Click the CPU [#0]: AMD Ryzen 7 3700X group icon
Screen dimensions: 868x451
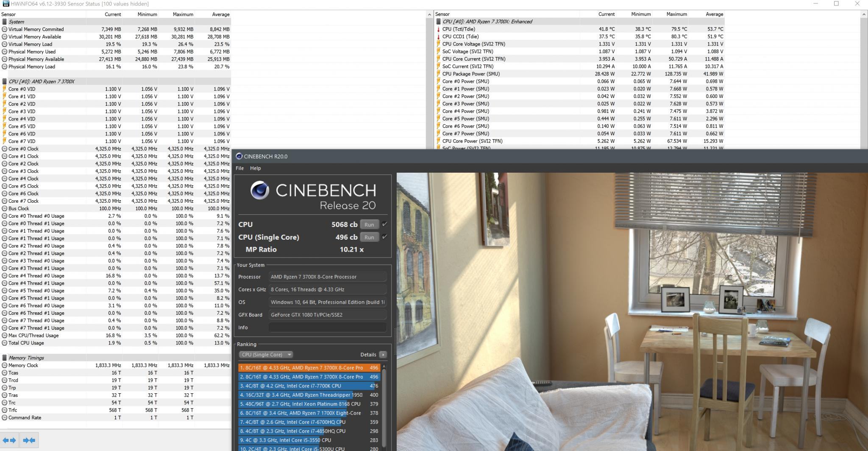tap(4, 81)
